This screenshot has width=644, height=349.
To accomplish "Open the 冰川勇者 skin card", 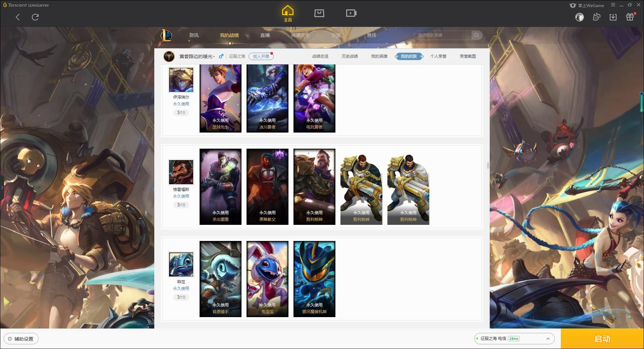I will coord(267,98).
